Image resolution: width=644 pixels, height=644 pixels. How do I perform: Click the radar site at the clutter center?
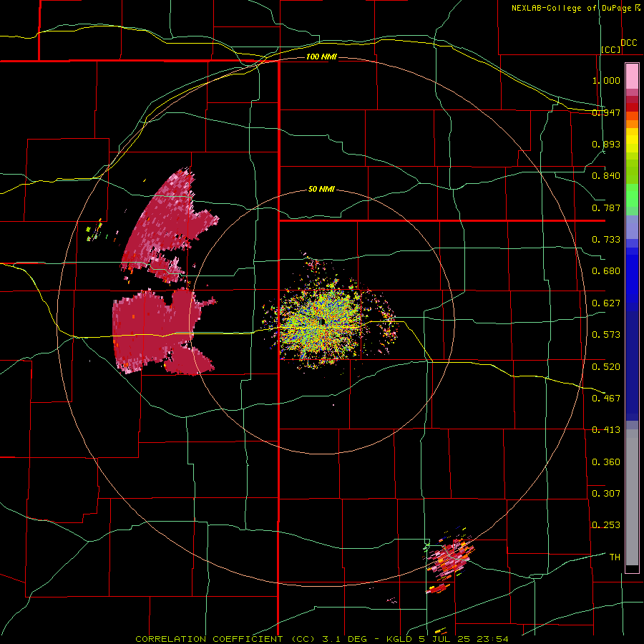(x=324, y=321)
